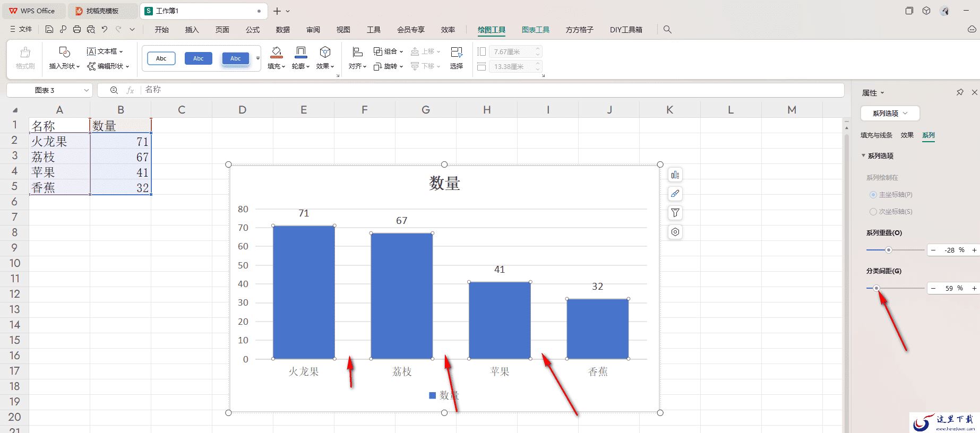Click the Align (对齐) icon
Image resolution: width=980 pixels, height=433 pixels.
[x=357, y=52]
